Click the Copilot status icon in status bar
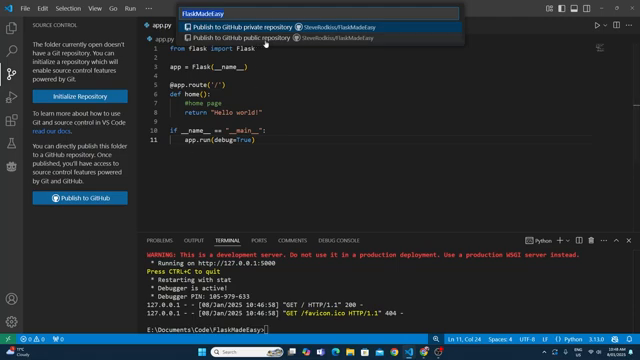Screen dimensions: 640x360 (615, 339)
